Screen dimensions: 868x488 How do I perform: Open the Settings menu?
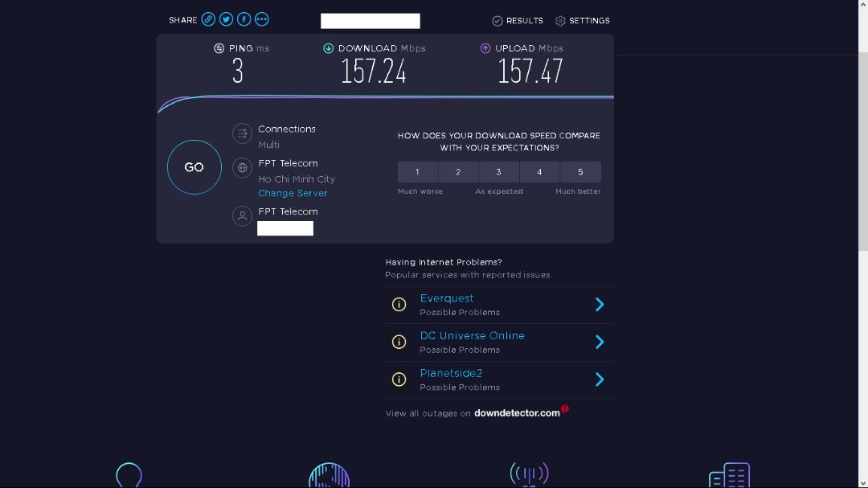point(583,21)
